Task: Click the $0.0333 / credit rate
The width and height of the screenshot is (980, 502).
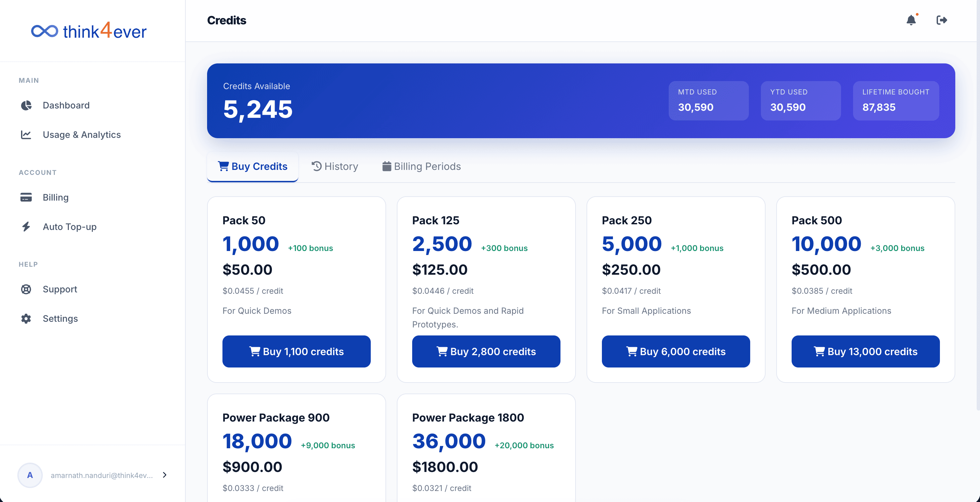Action: pos(253,488)
